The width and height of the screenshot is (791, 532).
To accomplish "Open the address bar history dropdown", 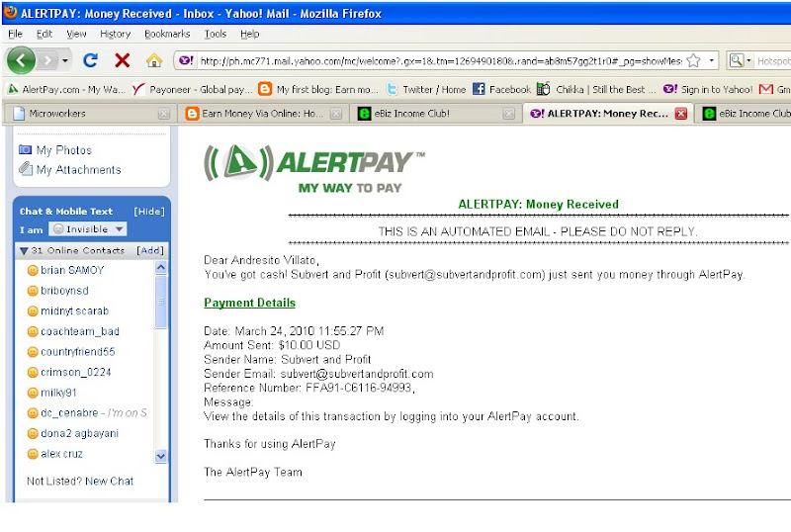I will pos(711,60).
